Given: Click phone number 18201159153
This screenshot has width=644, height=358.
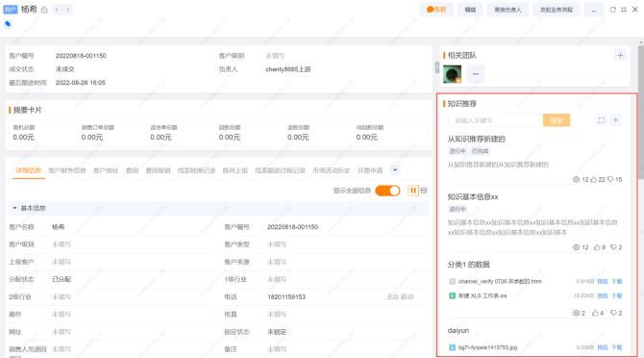Looking at the screenshot, I should [286, 296].
